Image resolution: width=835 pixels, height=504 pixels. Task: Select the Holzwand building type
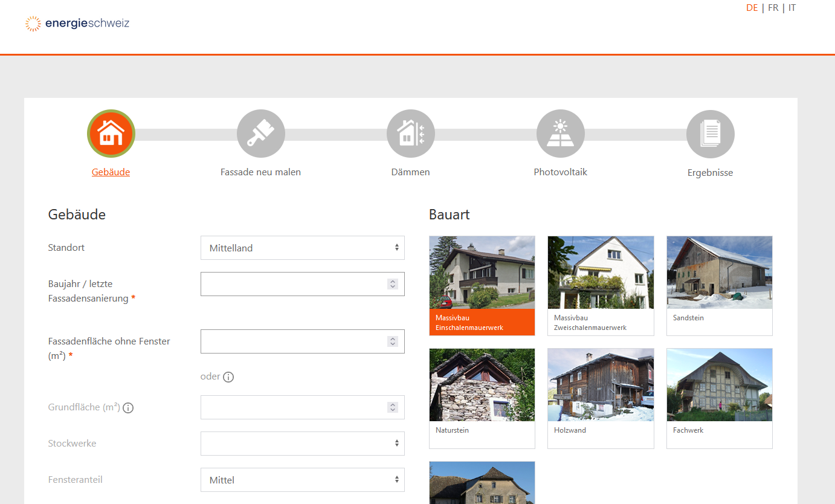tap(601, 398)
